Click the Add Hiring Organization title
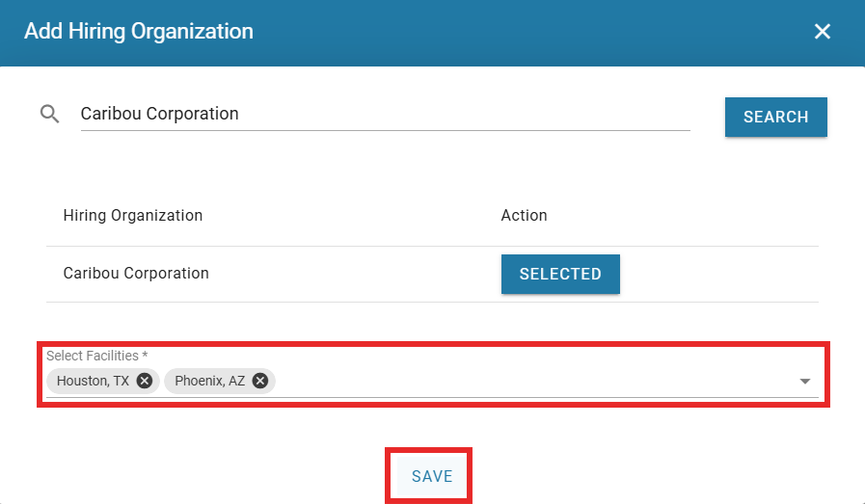This screenshot has height=504, width=865. click(139, 32)
